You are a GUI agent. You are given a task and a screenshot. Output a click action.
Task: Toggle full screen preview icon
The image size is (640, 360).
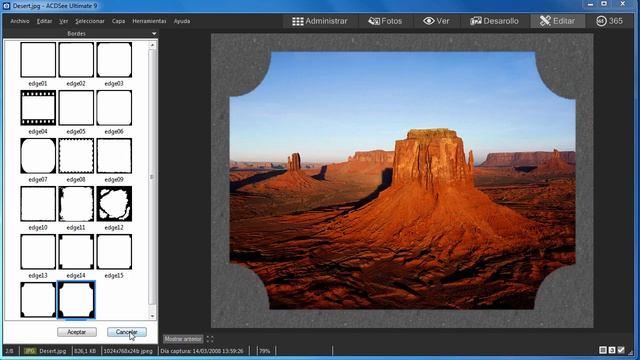coord(210,339)
